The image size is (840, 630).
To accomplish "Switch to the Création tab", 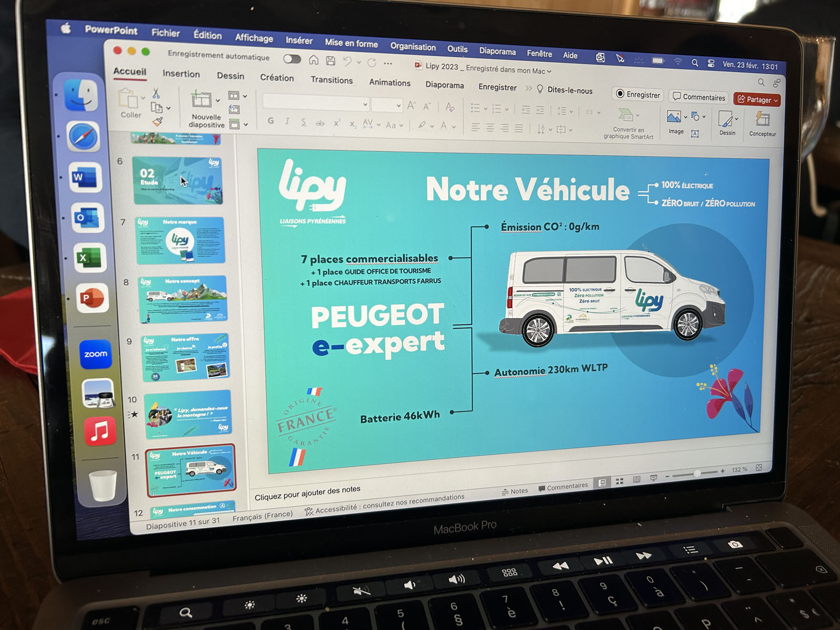I will (x=277, y=78).
